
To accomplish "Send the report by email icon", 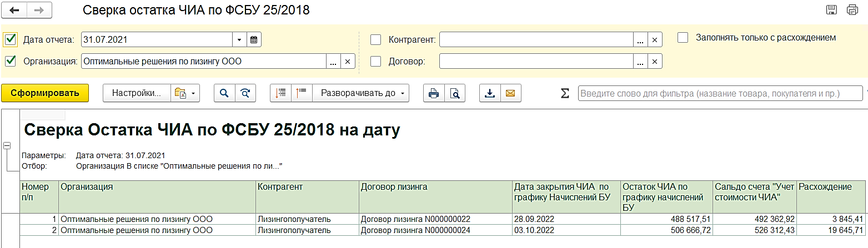I will (x=510, y=93).
